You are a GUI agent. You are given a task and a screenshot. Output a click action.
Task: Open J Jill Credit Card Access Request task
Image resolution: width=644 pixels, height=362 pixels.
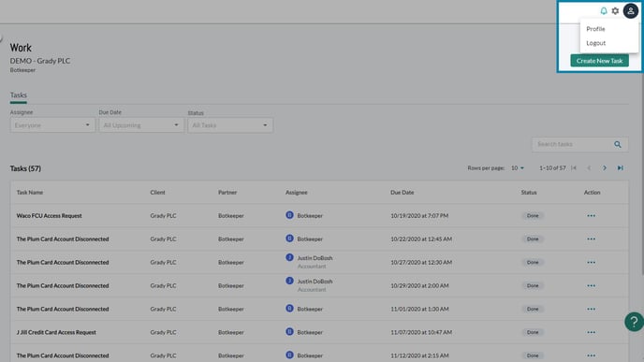tap(56, 332)
